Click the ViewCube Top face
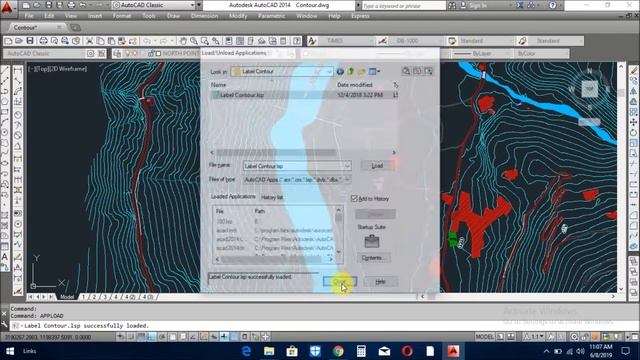Viewport: 640px width, 360px height. [589, 89]
